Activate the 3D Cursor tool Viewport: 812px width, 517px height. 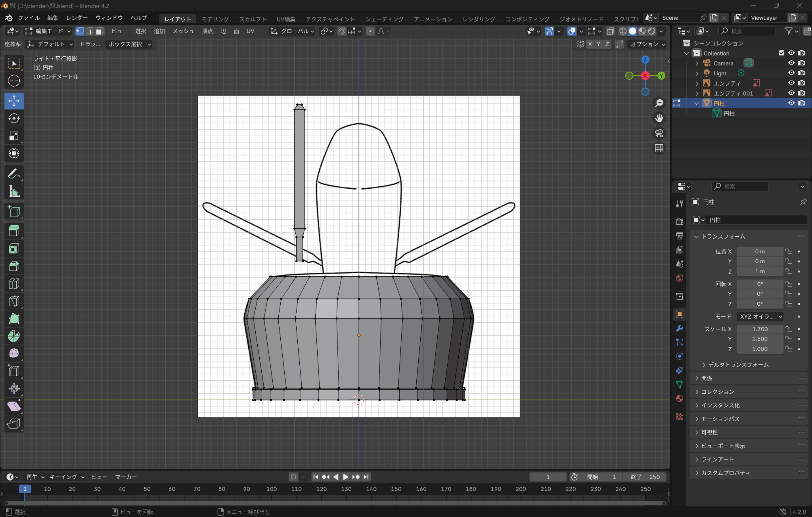14,81
